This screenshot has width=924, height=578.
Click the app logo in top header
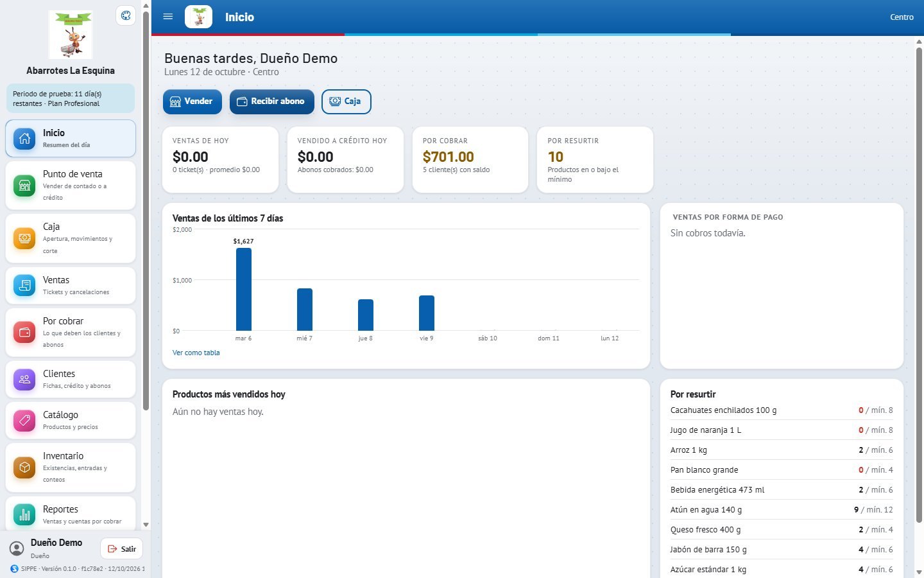tap(198, 17)
